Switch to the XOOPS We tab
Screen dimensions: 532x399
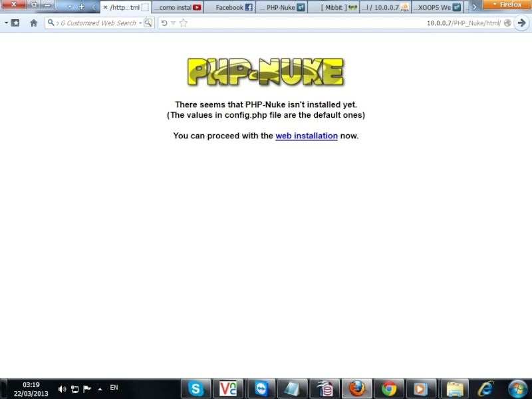pyautogui.click(x=438, y=7)
